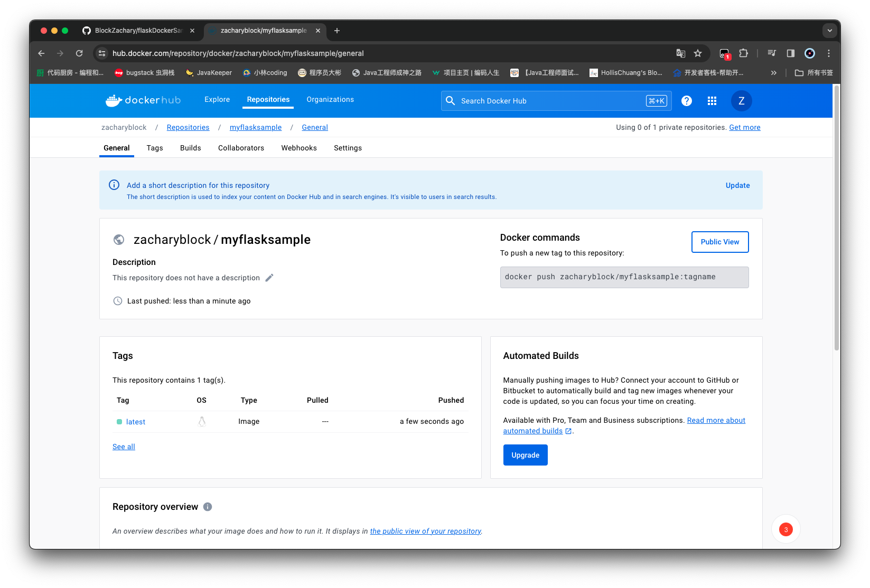Viewport: 870px width, 588px height.
Task: Open Explore in the top navigation
Action: click(x=217, y=99)
